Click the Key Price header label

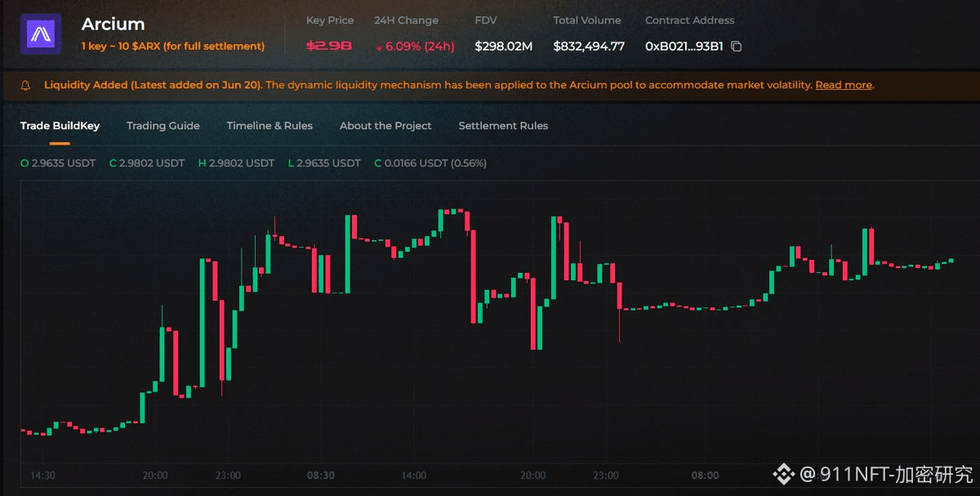coord(330,20)
